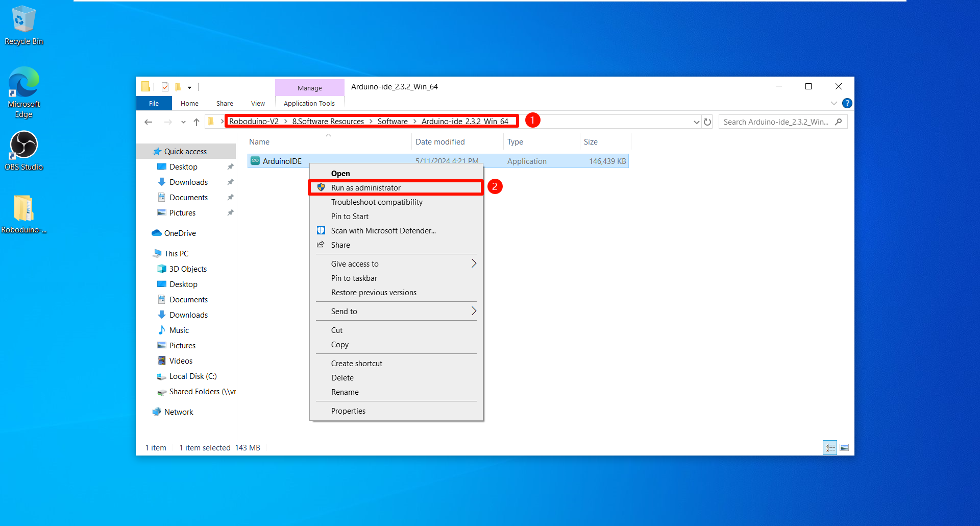980x526 pixels.
Task: Refresh the folder with the refresh icon
Action: (707, 122)
